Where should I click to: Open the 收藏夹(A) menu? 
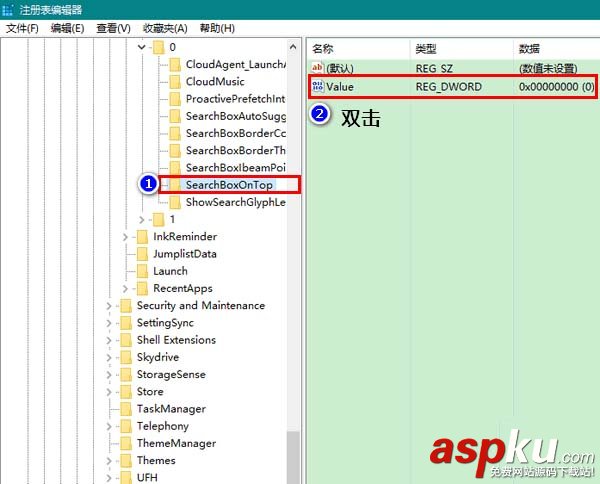point(165,28)
